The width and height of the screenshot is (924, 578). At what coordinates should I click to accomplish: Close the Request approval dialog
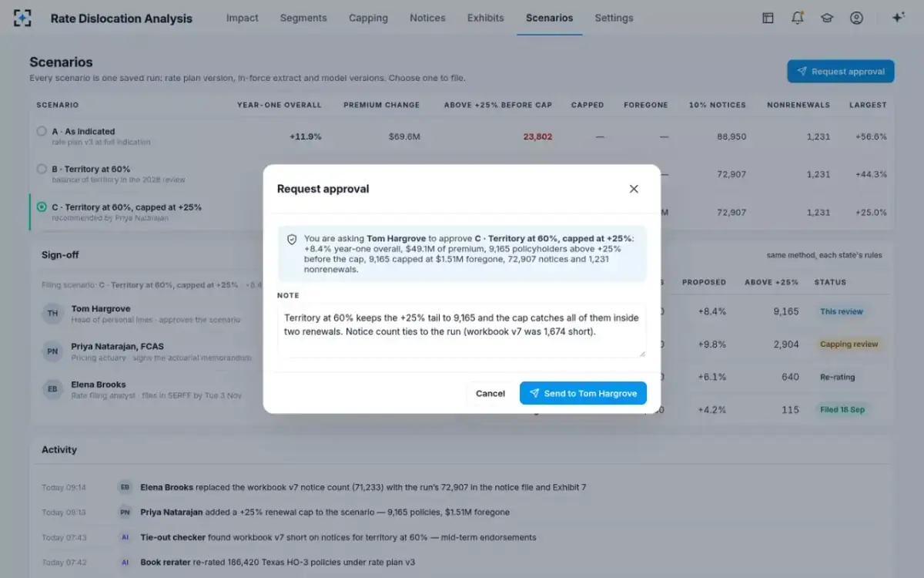click(634, 189)
